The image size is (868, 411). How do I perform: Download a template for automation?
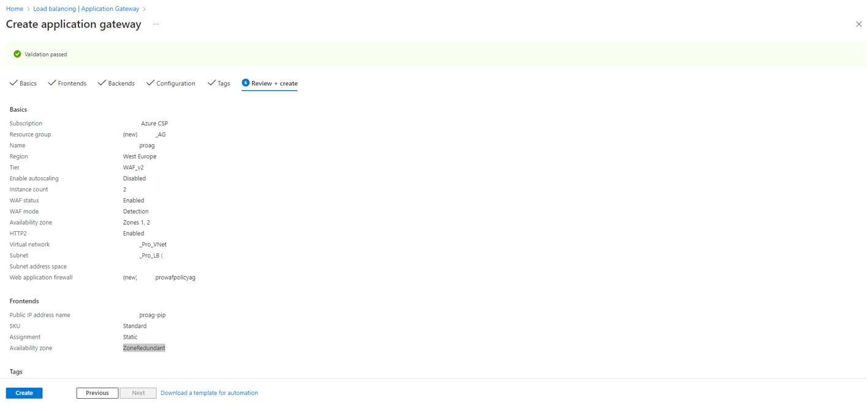209,393
